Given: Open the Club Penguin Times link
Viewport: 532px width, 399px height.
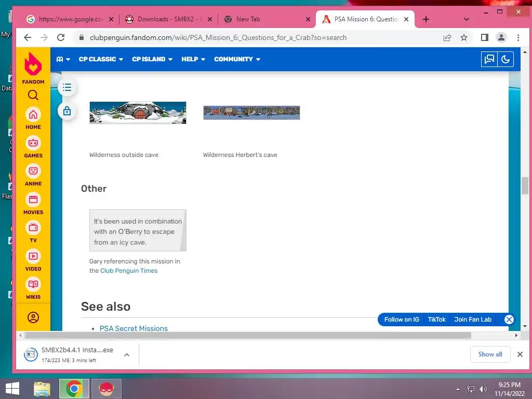Looking at the screenshot, I should [129, 271].
